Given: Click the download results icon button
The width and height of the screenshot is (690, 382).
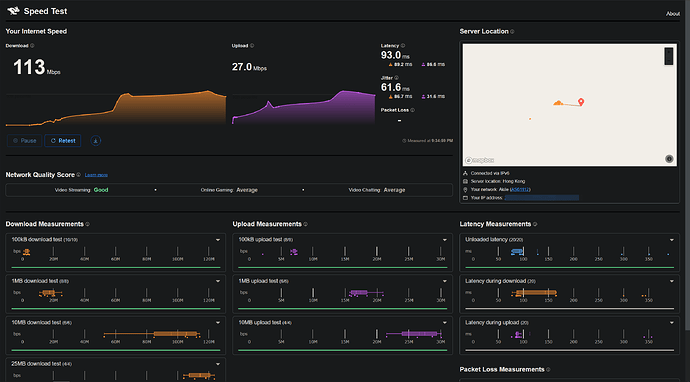Looking at the screenshot, I should pyautogui.click(x=95, y=141).
